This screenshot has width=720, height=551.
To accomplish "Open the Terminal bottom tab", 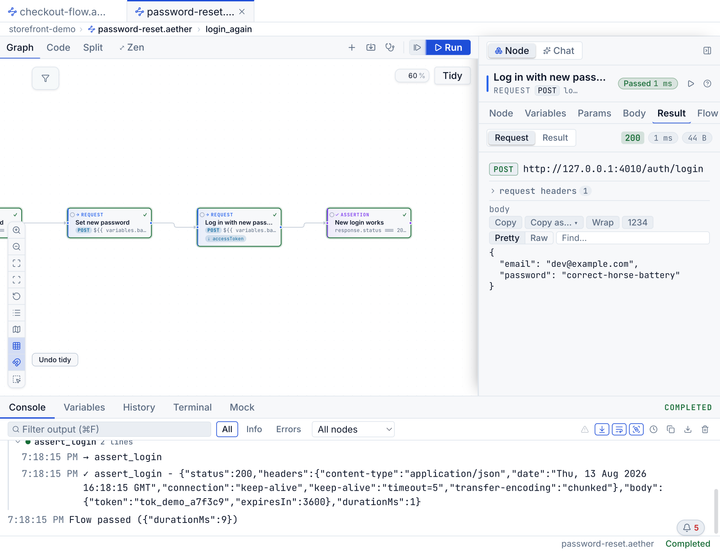I will pos(192,407).
